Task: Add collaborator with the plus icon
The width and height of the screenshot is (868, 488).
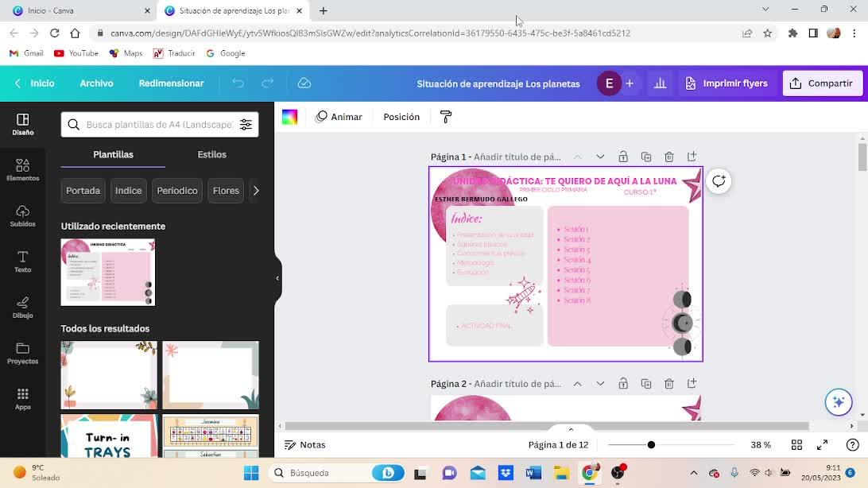Action: click(630, 83)
